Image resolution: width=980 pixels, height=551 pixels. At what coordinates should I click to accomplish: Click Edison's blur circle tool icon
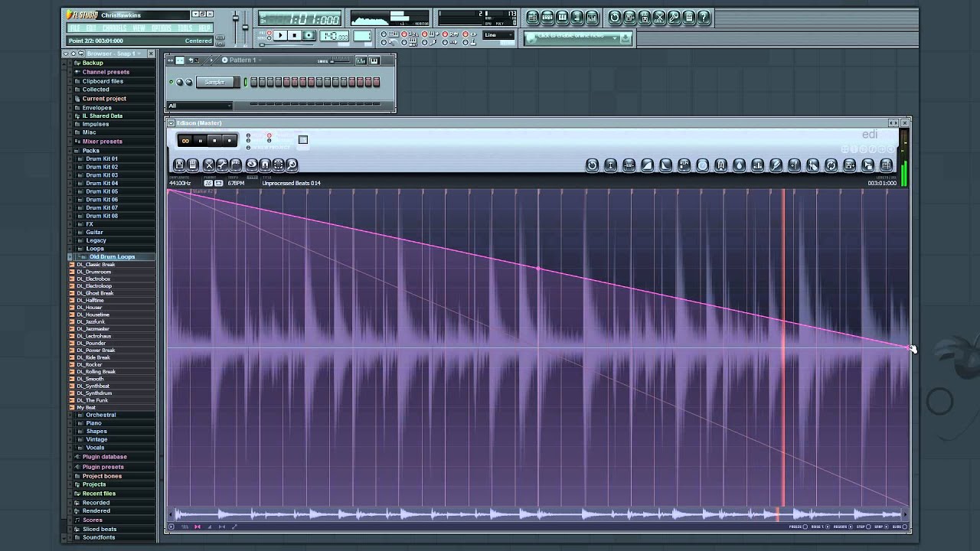702,165
